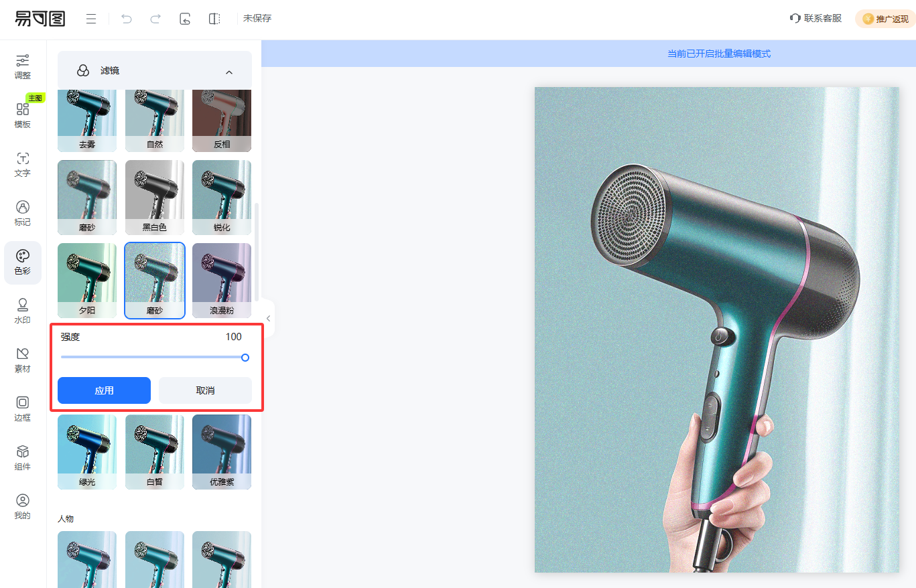Apply the 去雾 filter thumbnail

[87, 121]
